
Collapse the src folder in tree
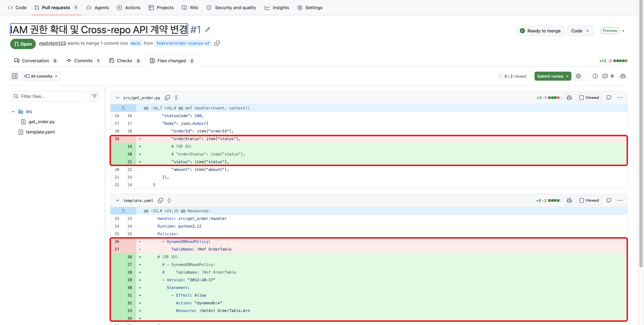(13, 111)
